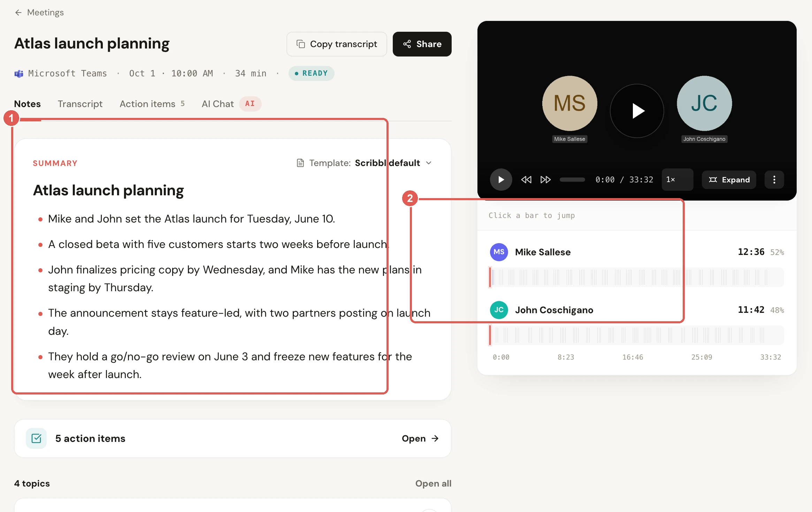Rewind the recording with the back icon
Viewport: 812px width, 512px height.
526,180
